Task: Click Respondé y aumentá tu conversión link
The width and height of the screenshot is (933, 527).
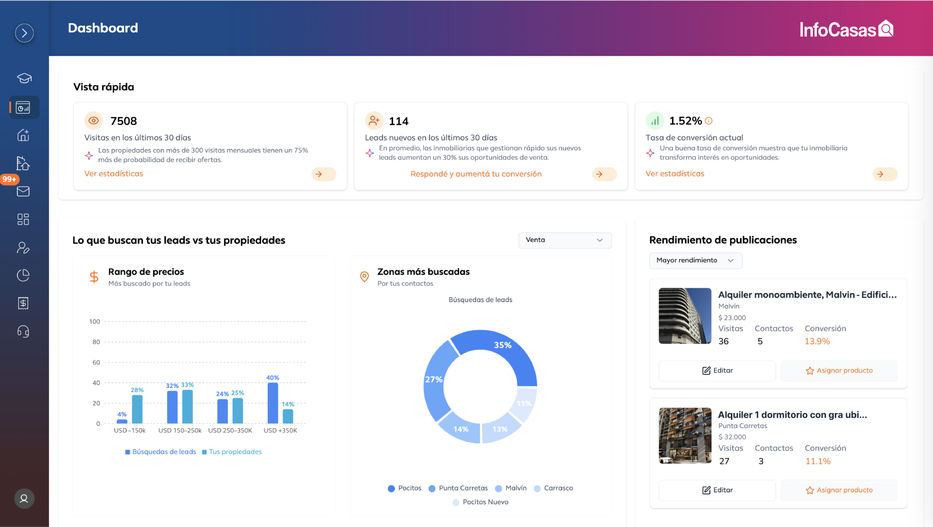Action: (476, 174)
